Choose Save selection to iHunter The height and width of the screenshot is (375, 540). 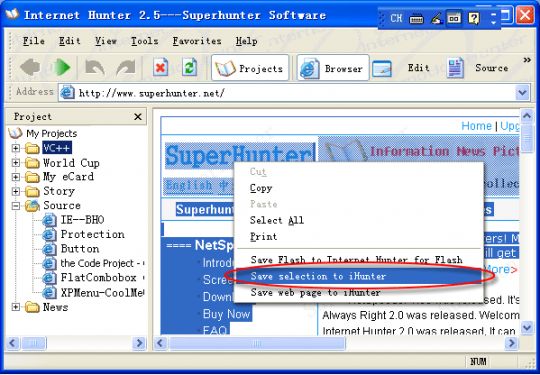pyautogui.click(x=358, y=276)
